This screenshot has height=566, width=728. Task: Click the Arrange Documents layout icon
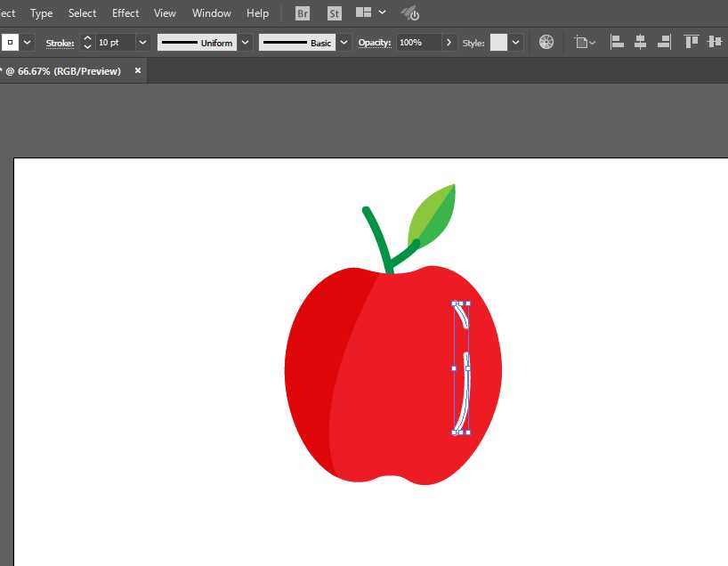(363, 13)
